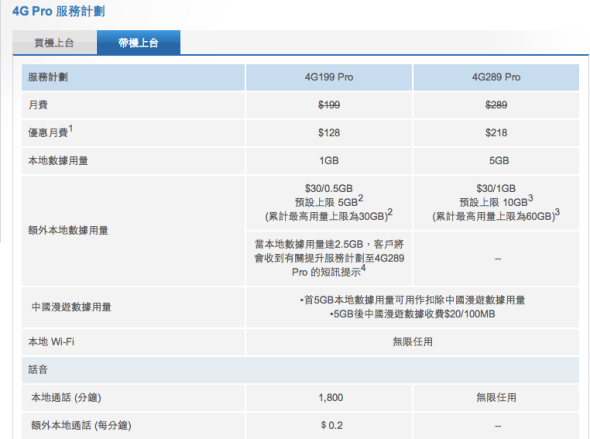The width and height of the screenshot is (590, 439).
Task: Click the $30/1GB extra data rate
Action: pos(496,188)
